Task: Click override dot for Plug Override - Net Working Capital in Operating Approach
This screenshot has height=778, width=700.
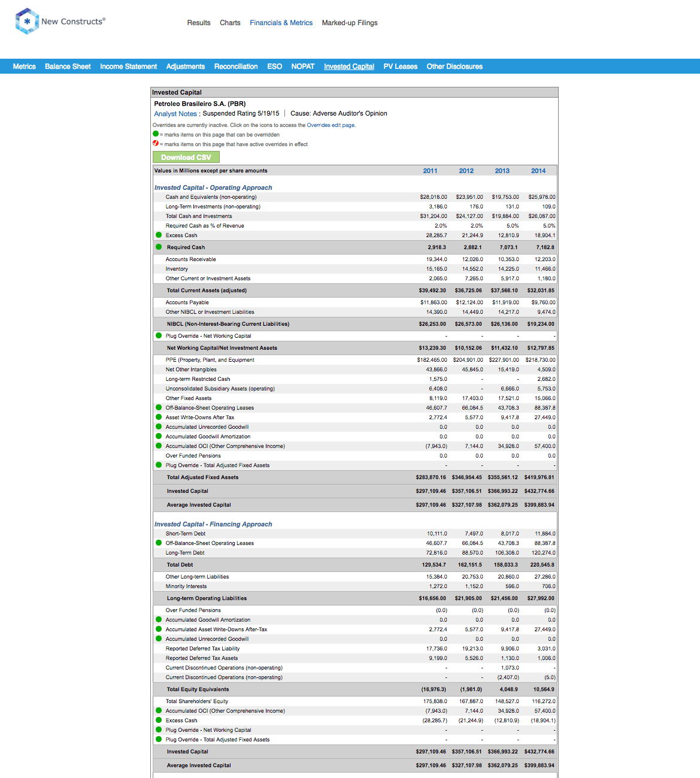Action: pos(159,335)
